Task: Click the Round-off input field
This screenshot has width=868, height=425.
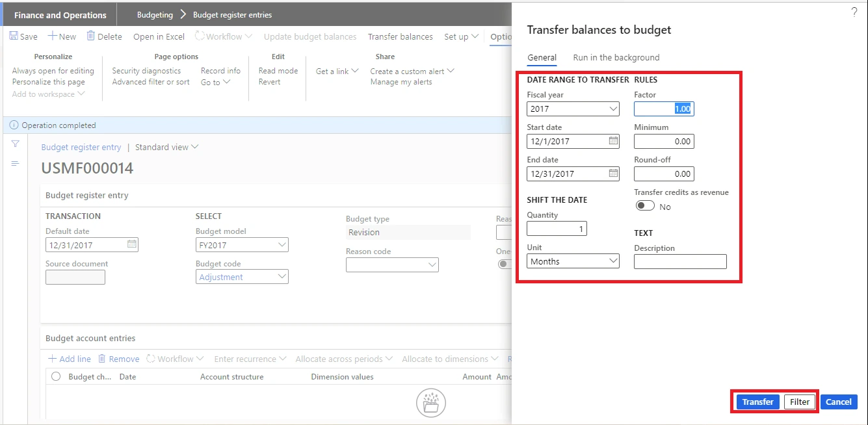Action: point(664,174)
